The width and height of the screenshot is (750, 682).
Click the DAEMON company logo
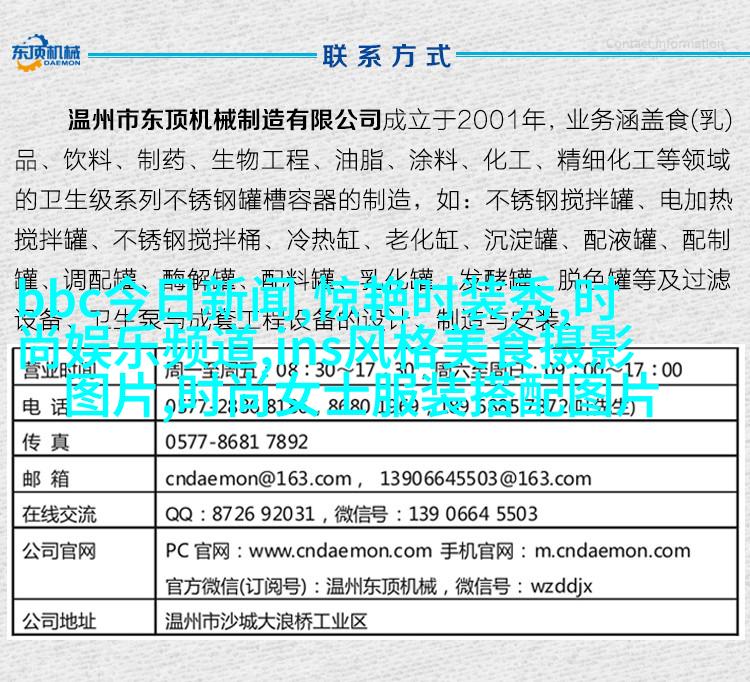point(48,53)
